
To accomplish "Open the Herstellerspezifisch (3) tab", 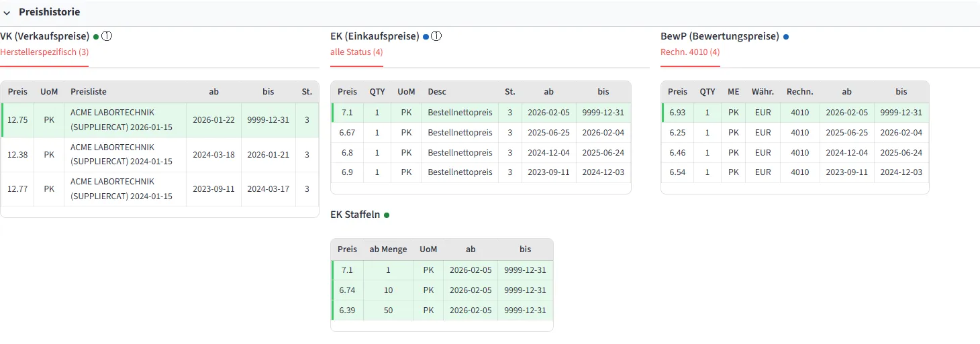I will [x=44, y=52].
